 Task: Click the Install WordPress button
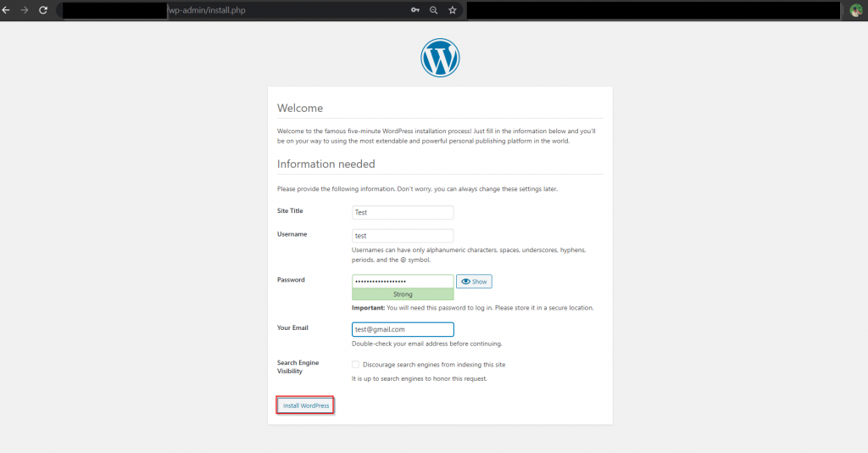pos(305,405)
